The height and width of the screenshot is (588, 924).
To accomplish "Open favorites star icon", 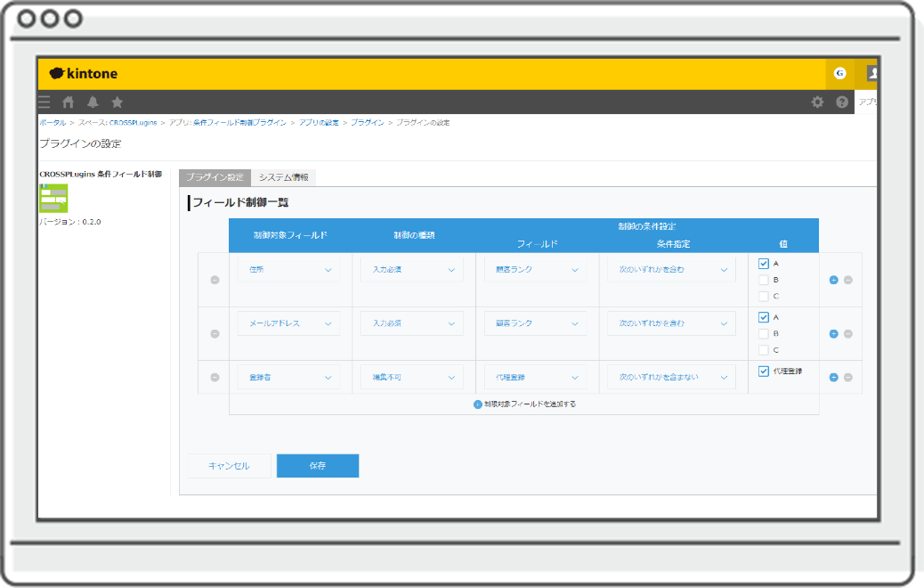I will [117, 102].
